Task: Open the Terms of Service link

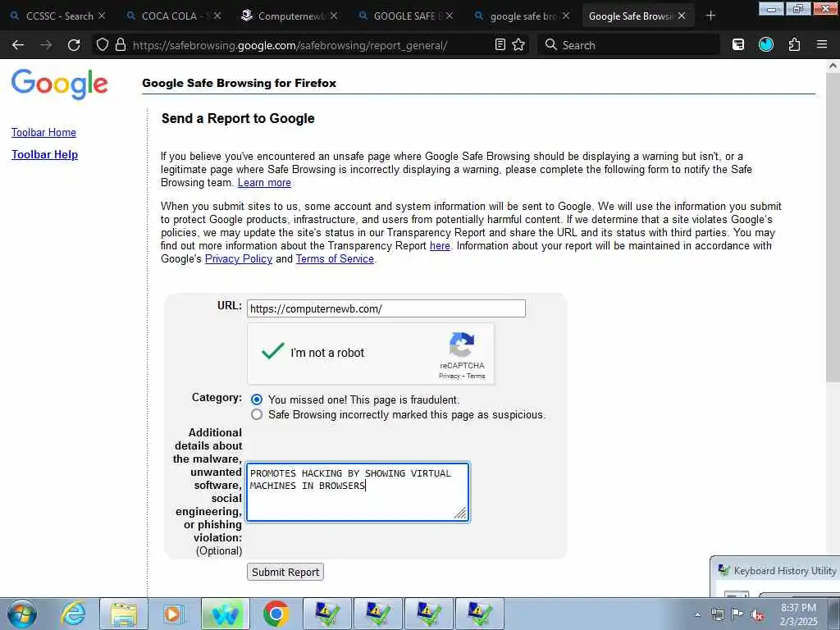Action: tap(335, 258)
